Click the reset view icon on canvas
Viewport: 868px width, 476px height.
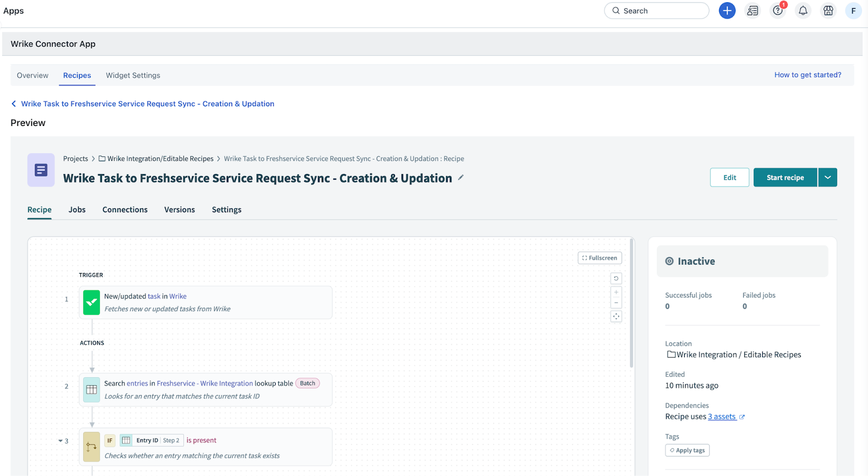(616, 278)
